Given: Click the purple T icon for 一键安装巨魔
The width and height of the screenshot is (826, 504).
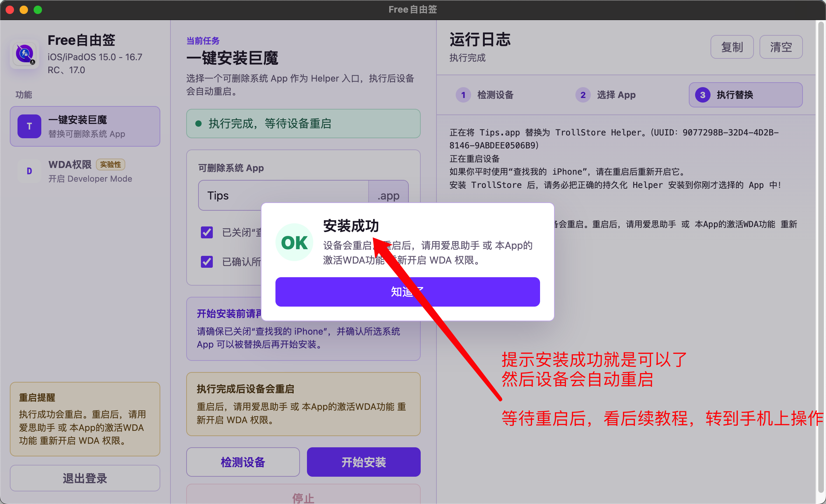Looking at the screenshot, I should click(29, 126).
